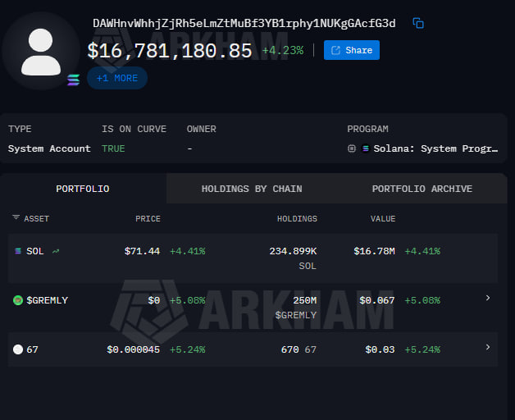
Task: Click the TRUE on-curve value
Action: pyautogui.click(x=113, y=148)
